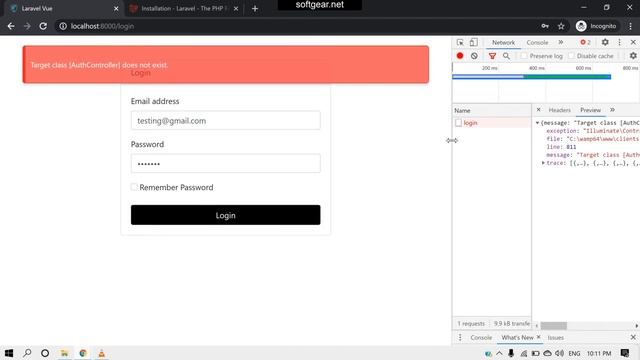Toggle the network filter bar
This screenshot has width=640, height=360.
coord(492,56)
